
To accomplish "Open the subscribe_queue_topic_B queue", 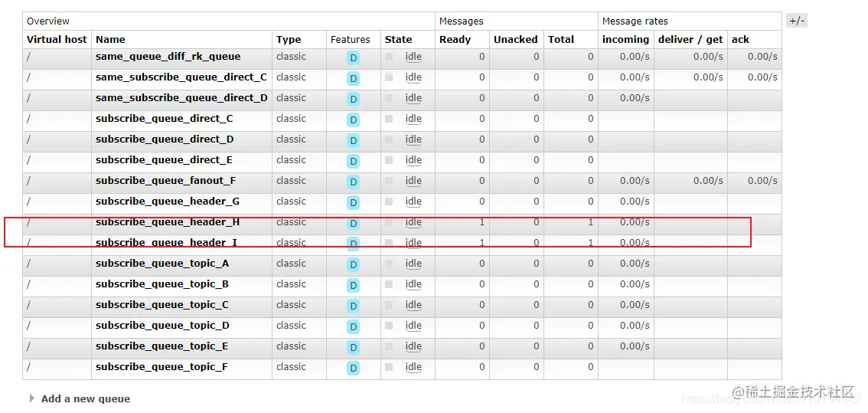I will pos(162,284).
